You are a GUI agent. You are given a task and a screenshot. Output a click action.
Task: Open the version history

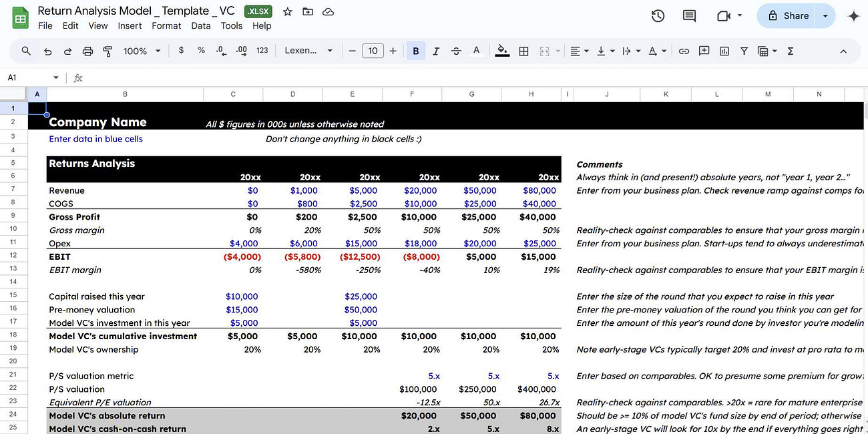[658, 15]
